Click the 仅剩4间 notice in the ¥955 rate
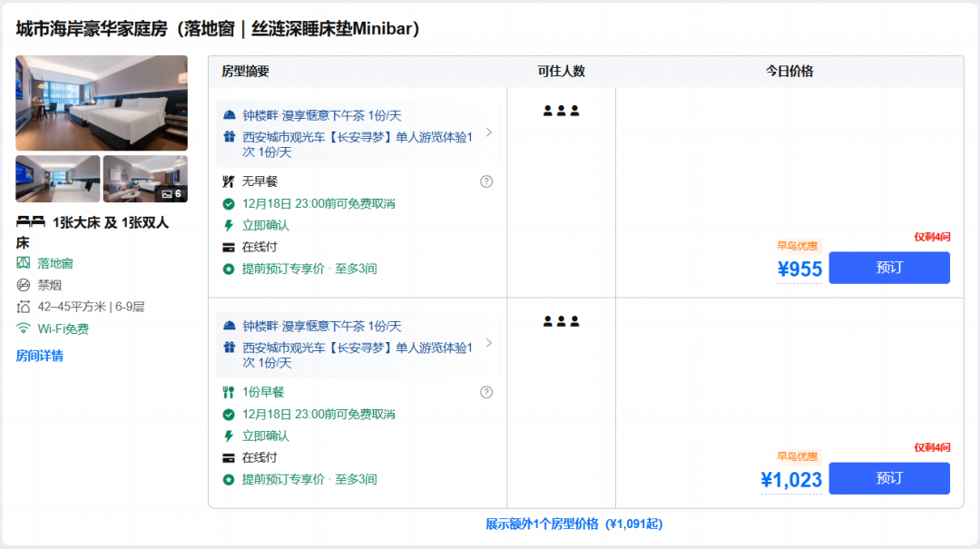Viewport: 980px width, 549px height. click(x=932, y=237)
